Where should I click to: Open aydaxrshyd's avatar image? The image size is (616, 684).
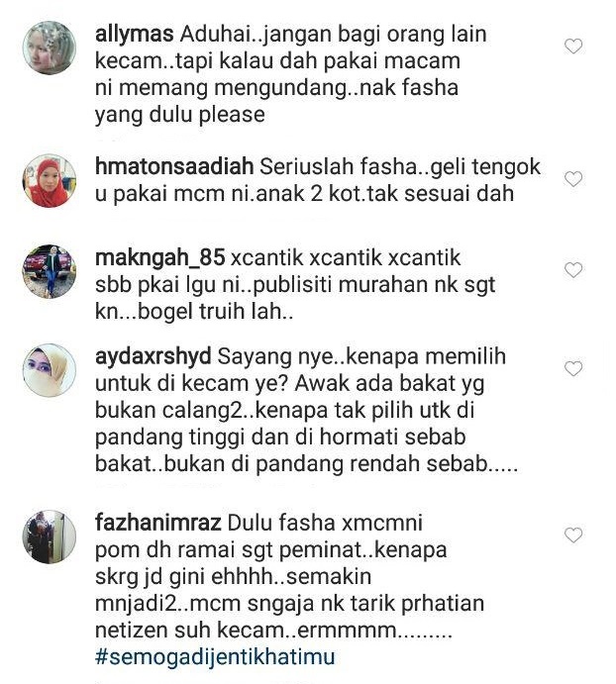50,370
